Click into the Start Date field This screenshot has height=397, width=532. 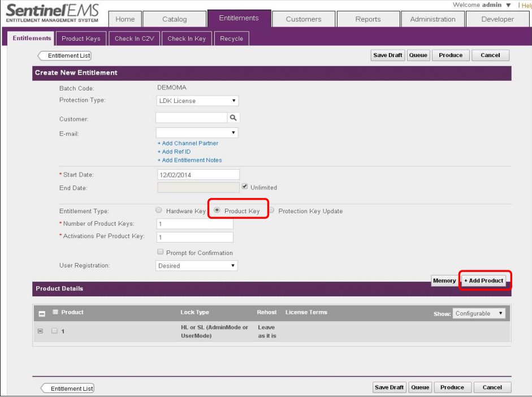tap(197, 175)
